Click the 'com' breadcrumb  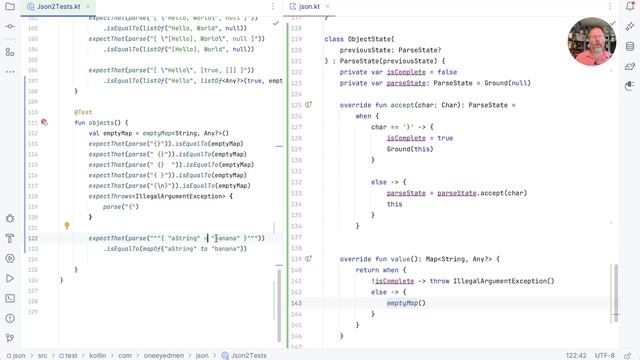click(x=125, y=356)
